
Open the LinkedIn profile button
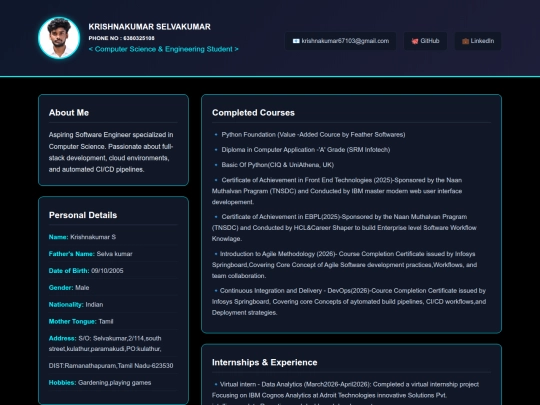[478, 41]
